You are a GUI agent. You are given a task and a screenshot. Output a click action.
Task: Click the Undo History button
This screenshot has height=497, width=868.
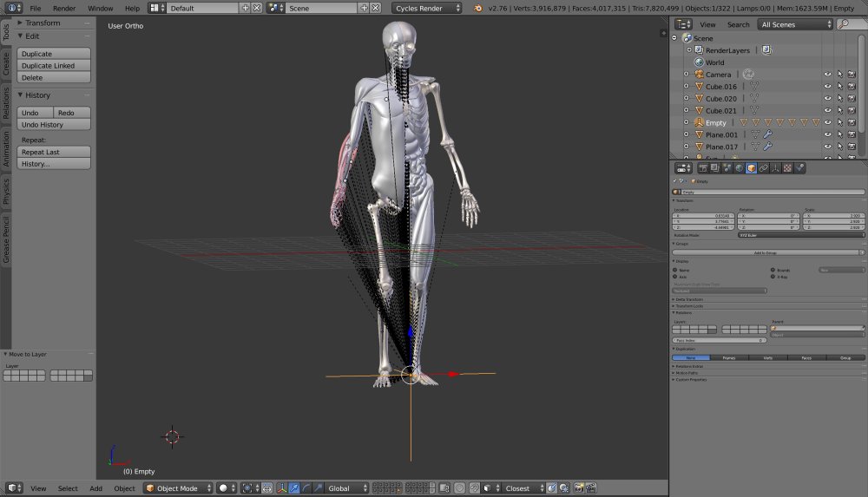(x=54, y=125)
